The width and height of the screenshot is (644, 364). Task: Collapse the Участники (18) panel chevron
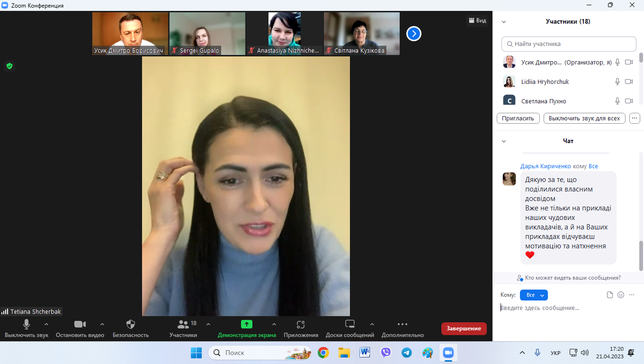504,22
